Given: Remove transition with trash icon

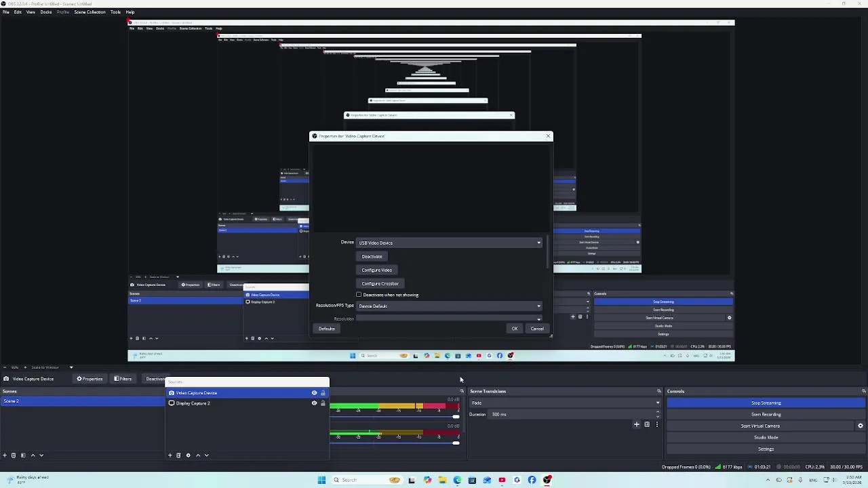Looking at the screenshot, I should click(647, 424).
